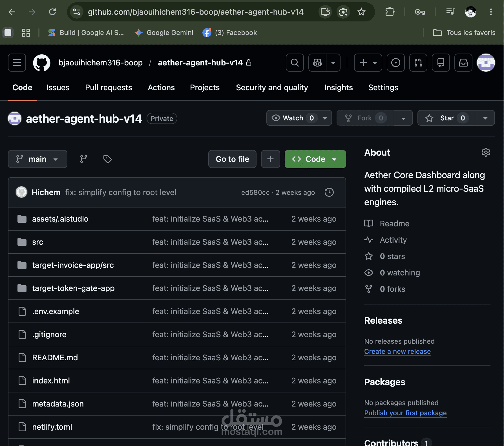Open the Tous les favoris folder
Image resolution: width=504 pixels, height=446 pixels.
[x=464, y=33]
